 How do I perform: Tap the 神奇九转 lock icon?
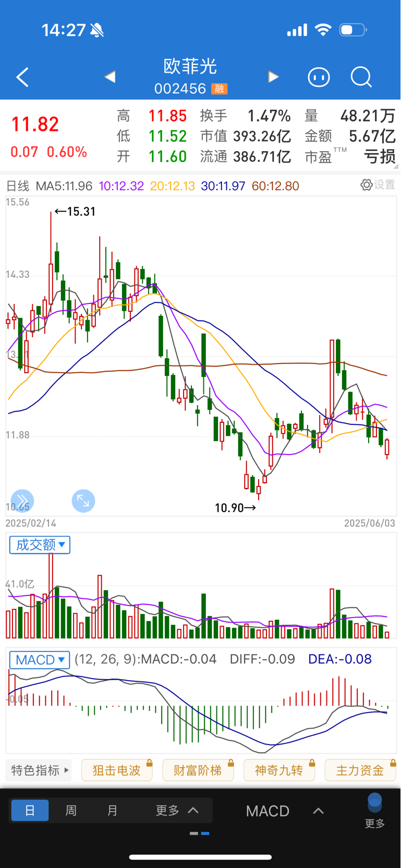(312, 763)
